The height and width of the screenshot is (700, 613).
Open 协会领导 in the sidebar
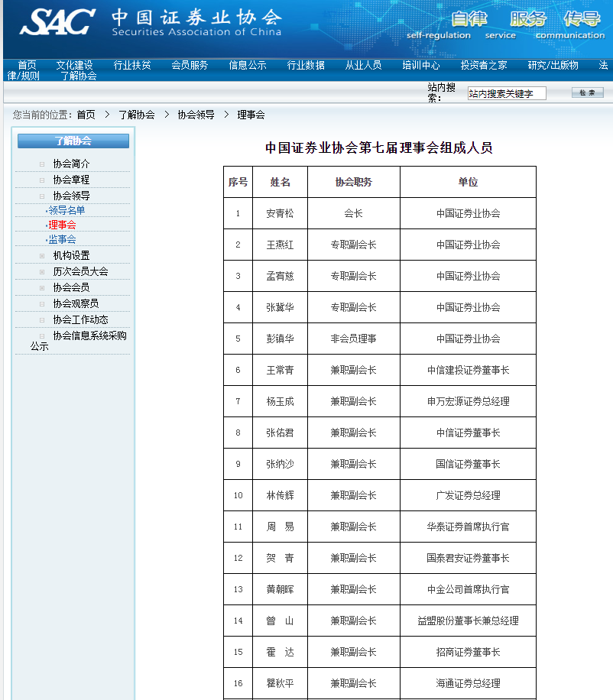coord(71,196)
